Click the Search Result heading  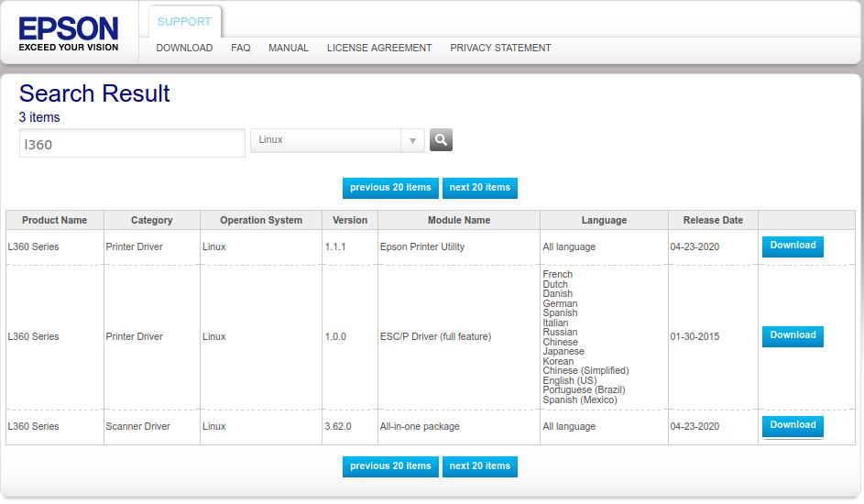[94, 93]
